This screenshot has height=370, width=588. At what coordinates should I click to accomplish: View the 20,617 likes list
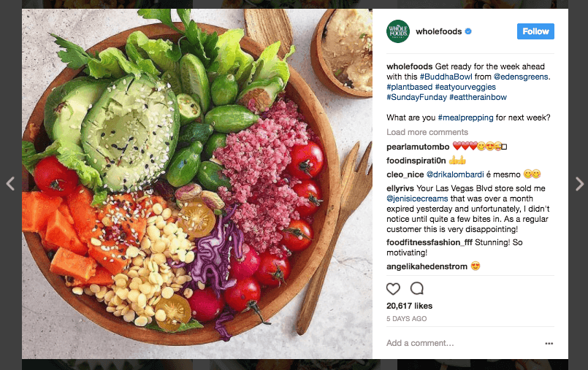pos(409,306)
